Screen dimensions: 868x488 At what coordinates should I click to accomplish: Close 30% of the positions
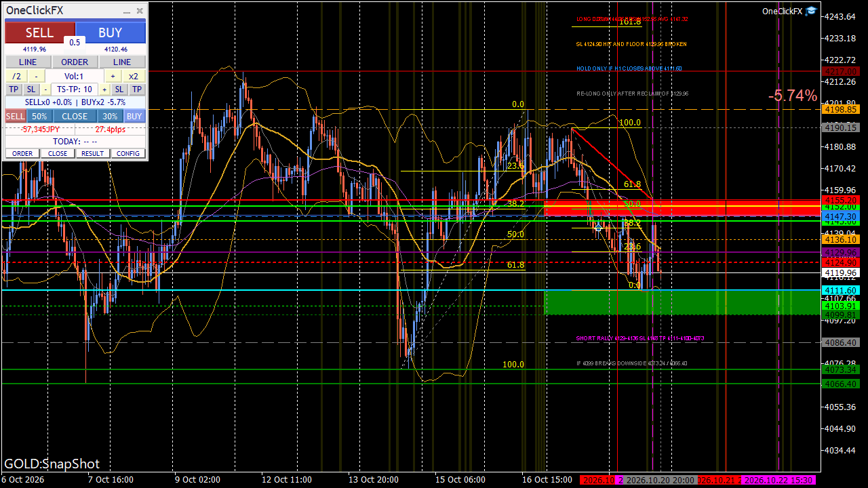pos(110,116)
